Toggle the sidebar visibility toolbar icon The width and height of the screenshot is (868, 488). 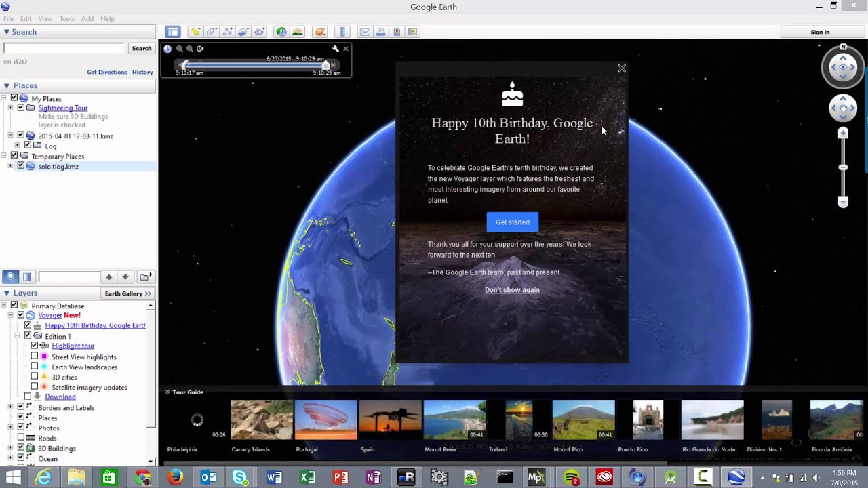coord(173,32)
